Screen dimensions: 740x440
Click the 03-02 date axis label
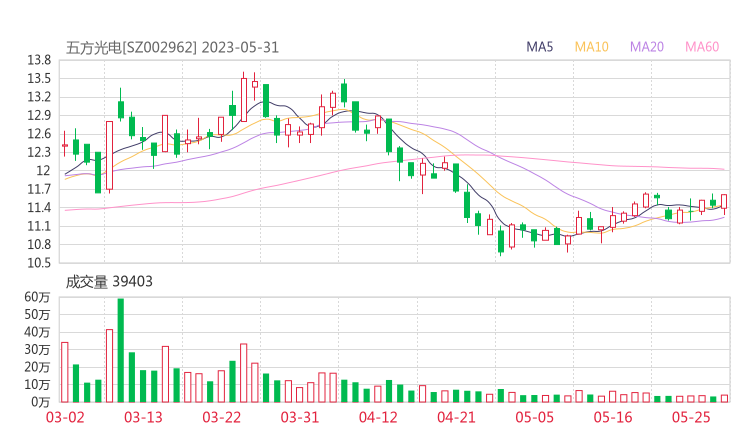tap(65, 417)
